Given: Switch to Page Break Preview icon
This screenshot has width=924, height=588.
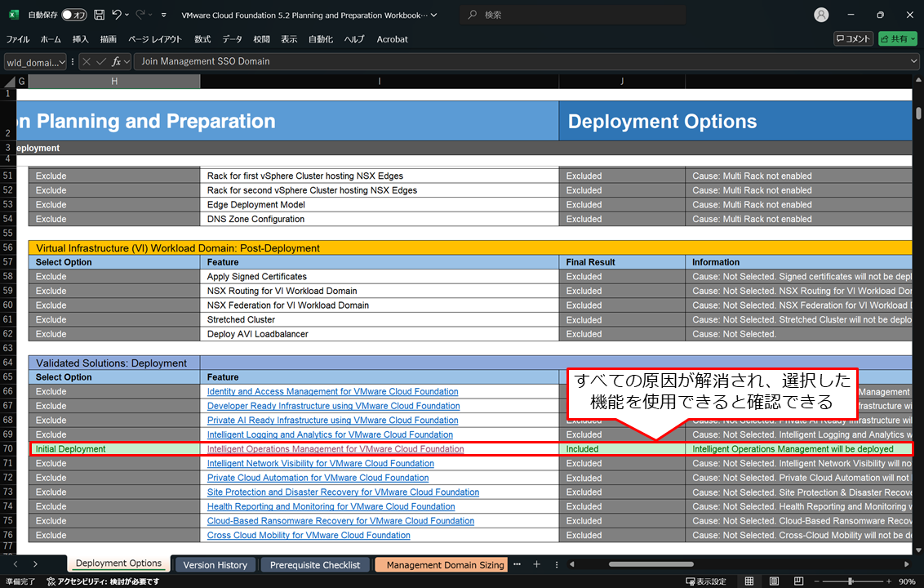Looking at the screenshot, I should [x=798, y=581].
